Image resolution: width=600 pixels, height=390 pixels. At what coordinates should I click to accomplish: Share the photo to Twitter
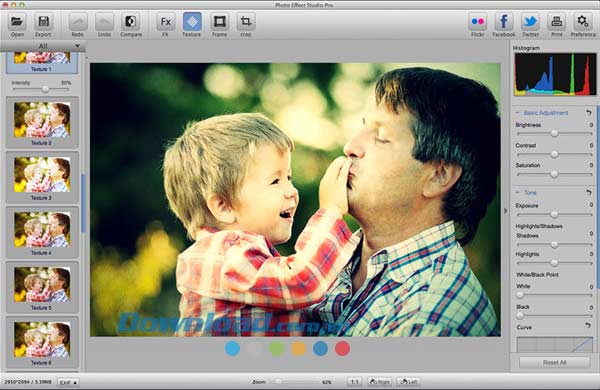tap(530, 22)
